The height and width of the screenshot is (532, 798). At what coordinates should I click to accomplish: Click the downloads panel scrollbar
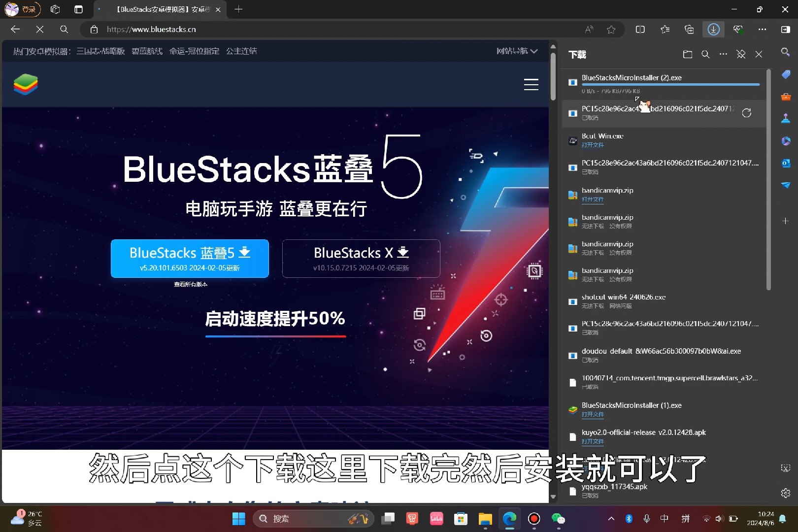tap(768, 180)
